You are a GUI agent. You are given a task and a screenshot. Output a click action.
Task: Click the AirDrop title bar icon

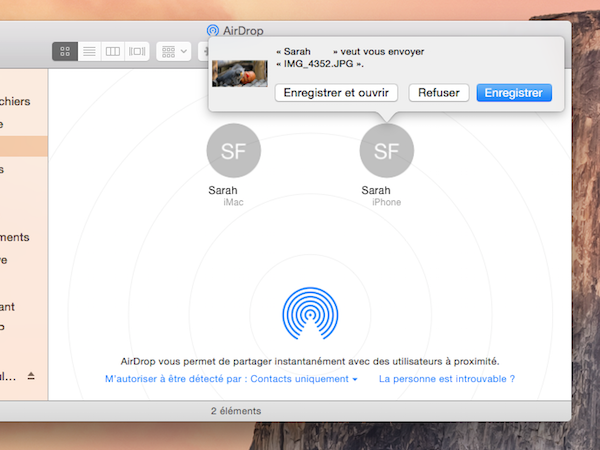213,30
